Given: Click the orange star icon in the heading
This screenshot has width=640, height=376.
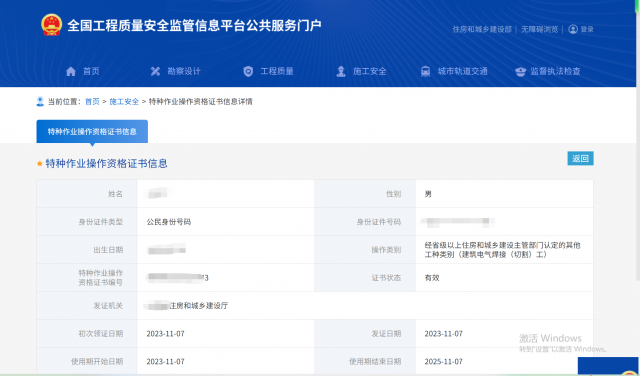Looking at the screenshot, I should pos(40,164).
